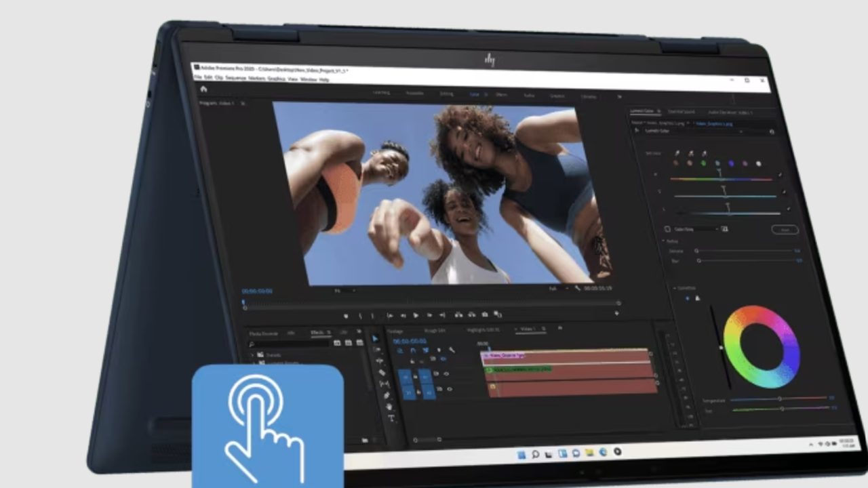The width and height of the screenshot is (868, 488).
Task: Open the Lumetri Color preset dropdown
Action: click(x=741, y=131)
